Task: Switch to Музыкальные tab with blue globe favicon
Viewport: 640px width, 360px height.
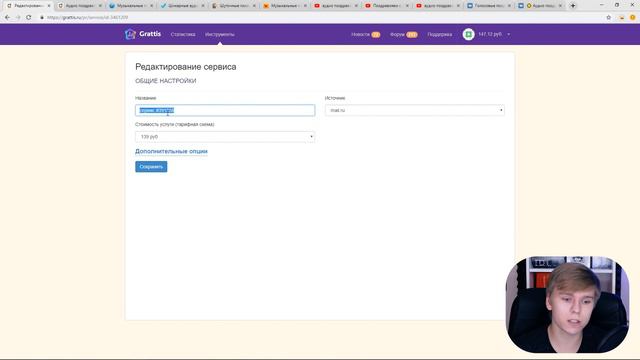Action: point(131,6)
